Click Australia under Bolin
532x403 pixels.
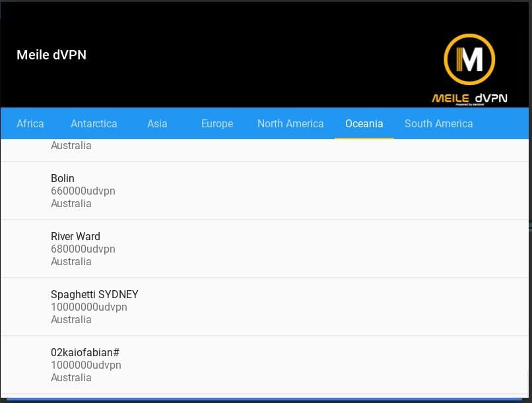(x=71, y=203)
